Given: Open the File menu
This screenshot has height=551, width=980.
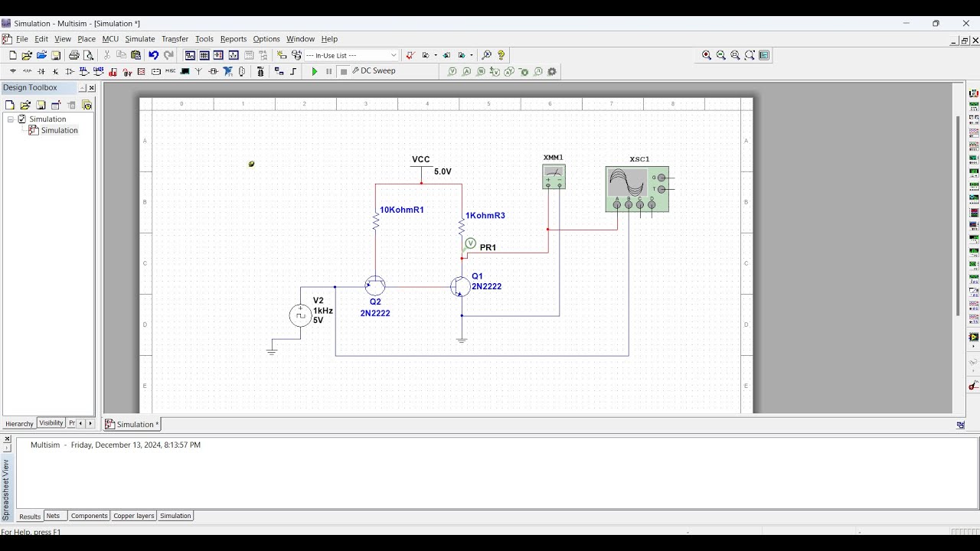Looking at the screenshot, I should (x=22, y=39).
